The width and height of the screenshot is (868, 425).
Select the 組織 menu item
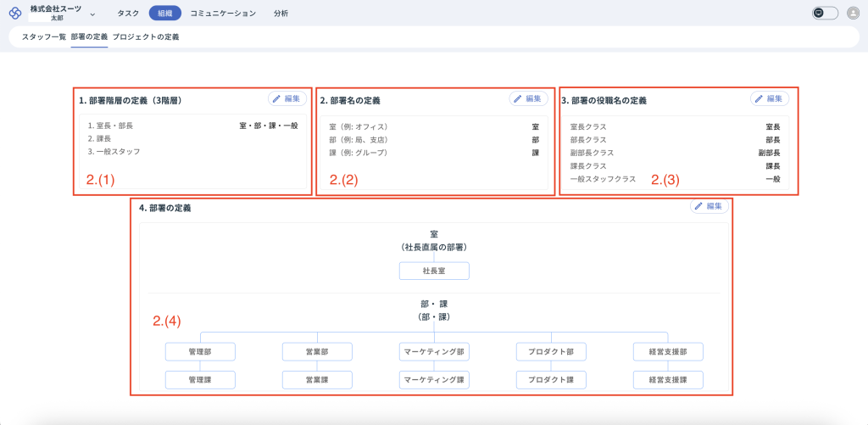click(x=164, y=14)
